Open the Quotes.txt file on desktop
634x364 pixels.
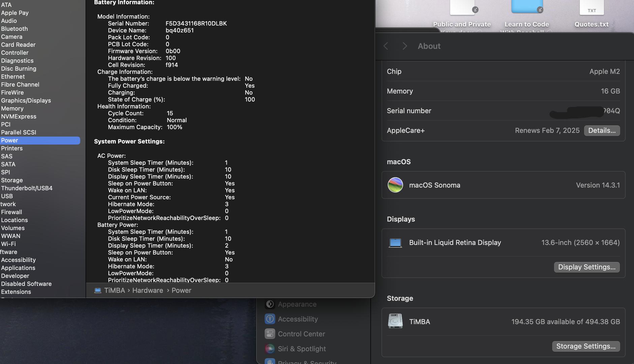click(x=592, y=8)
